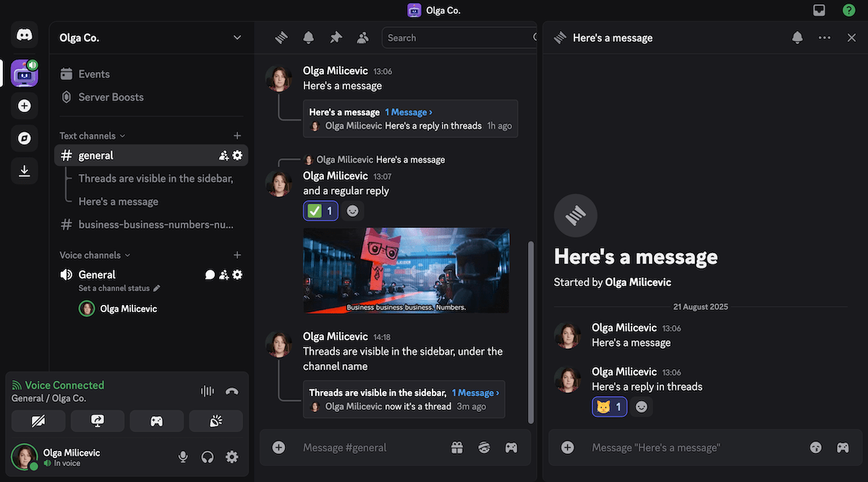Toggle noise suppression waveform icon
The width and height of the screenshot is (868, 482).
[x=208, y=391]
